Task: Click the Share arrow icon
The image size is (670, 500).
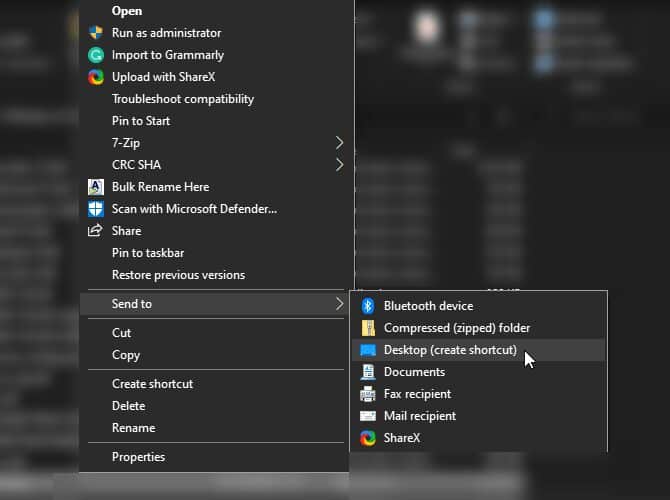Action: tap(95, 231)
